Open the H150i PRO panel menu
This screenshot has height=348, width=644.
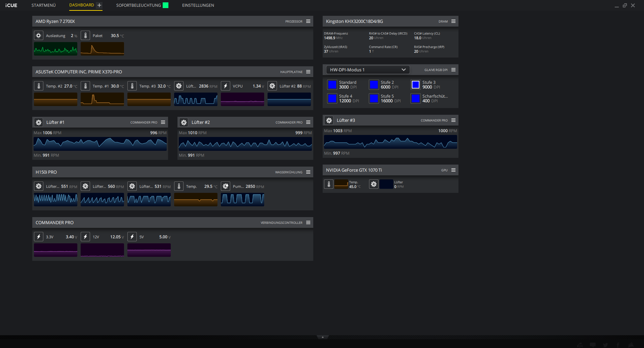point(308,172)
